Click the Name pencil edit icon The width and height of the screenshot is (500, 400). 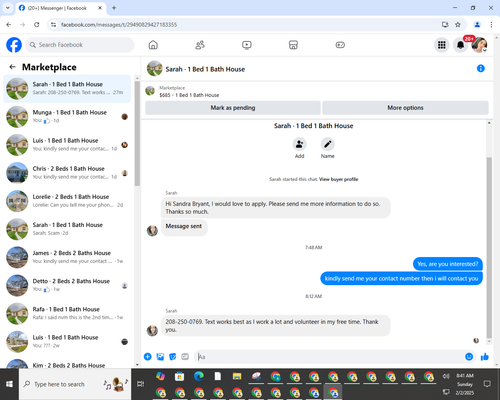tap(328, 144)
